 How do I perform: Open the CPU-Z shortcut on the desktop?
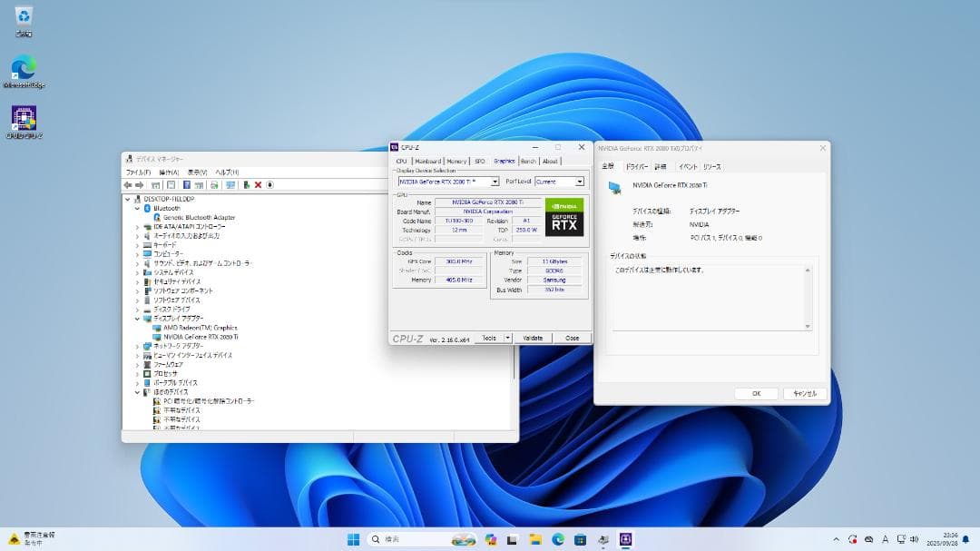[x=23, y=118]
